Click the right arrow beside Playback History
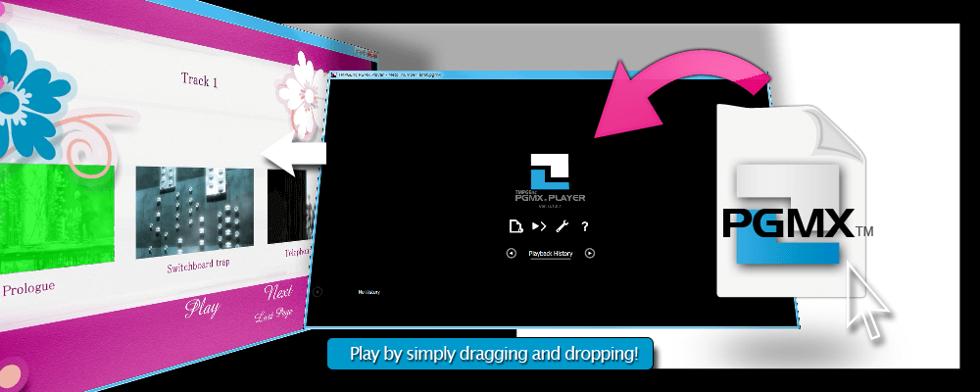 590,253
